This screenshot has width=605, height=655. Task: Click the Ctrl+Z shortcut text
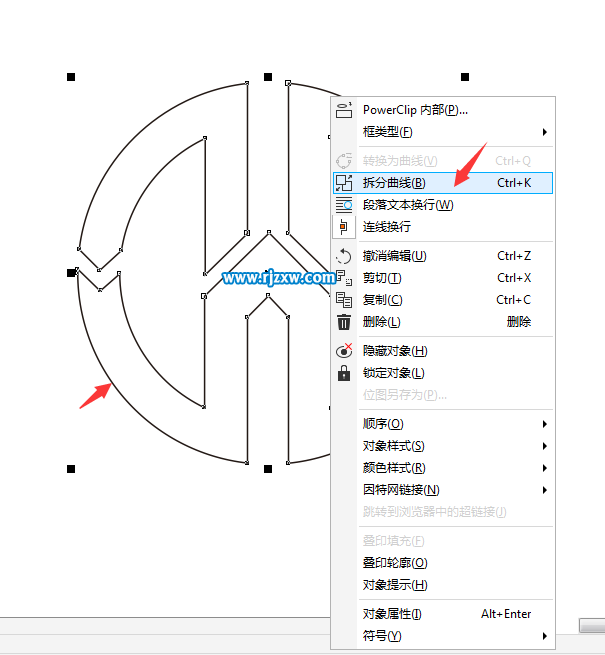(x=514, y=256)
